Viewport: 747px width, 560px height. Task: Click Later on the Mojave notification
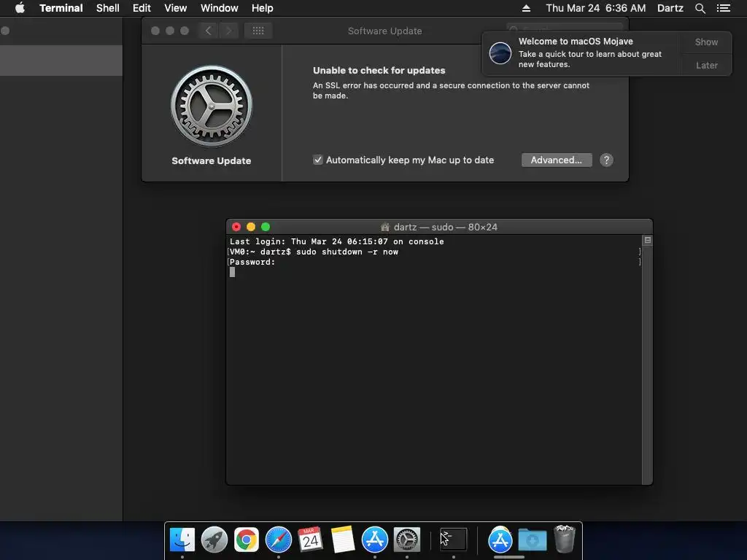(706, 65)
